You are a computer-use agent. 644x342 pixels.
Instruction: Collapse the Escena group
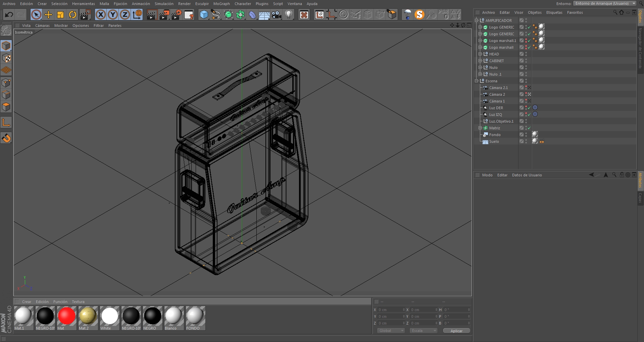pyautogui.click(x=477, y=81)
